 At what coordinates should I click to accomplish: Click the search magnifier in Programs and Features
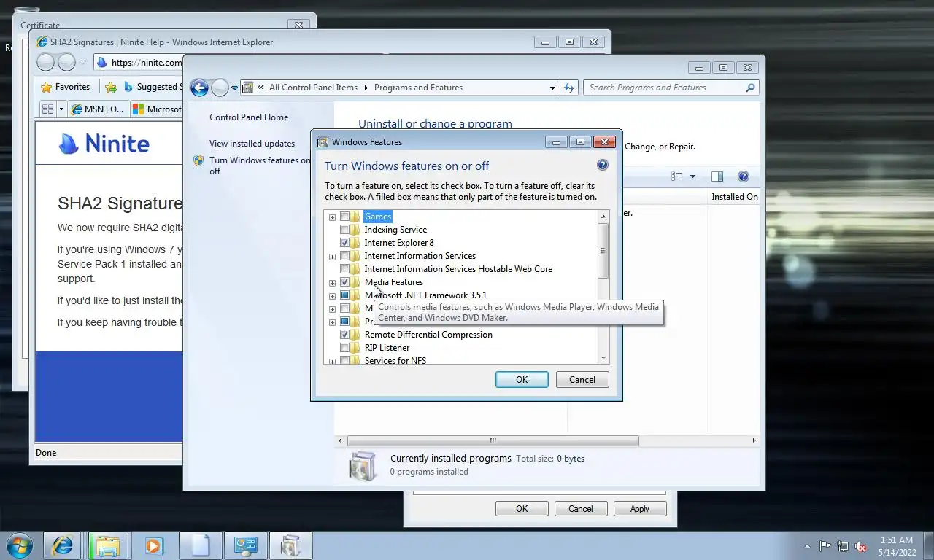(750, 87)
